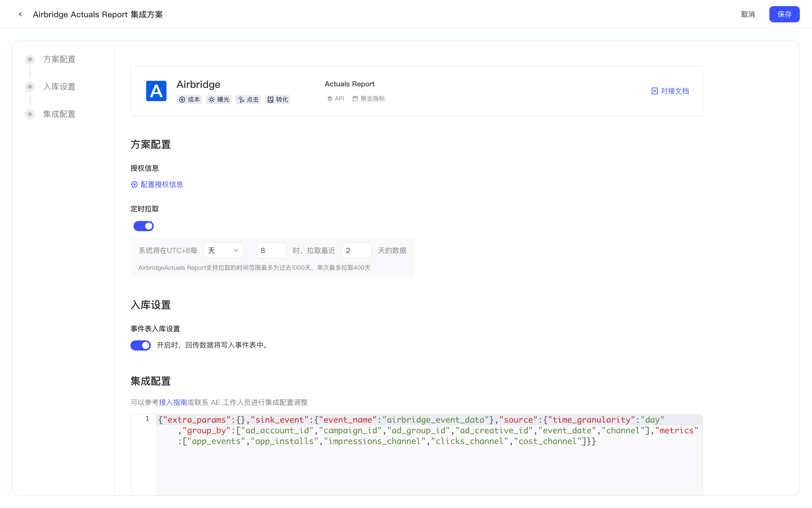Jump to 方案配置 step in sidebar

coord(59,59)
